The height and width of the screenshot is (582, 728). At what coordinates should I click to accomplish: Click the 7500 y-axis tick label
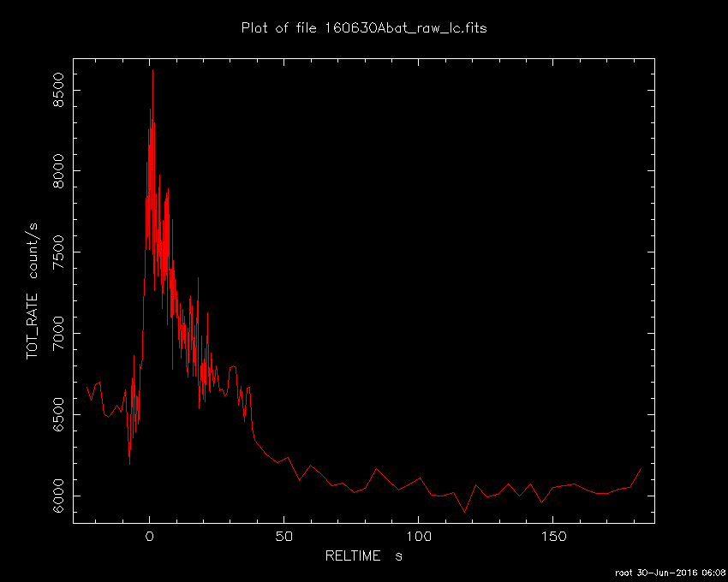point(59,252)
